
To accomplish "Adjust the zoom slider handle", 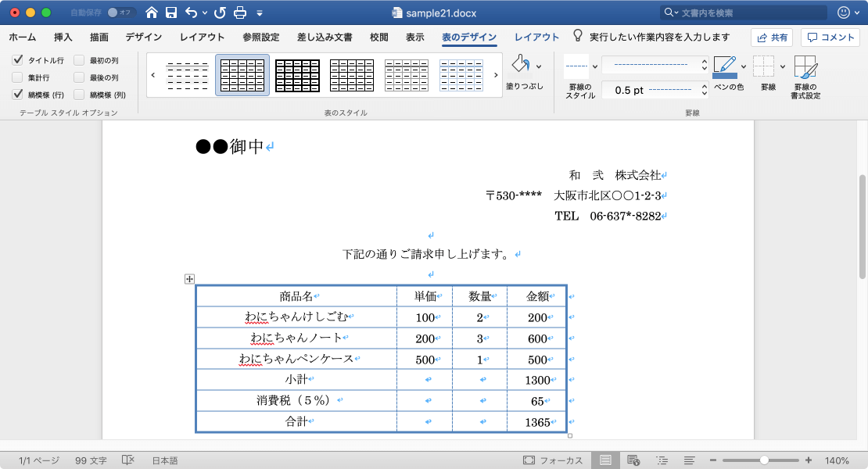I will [764, 460].
